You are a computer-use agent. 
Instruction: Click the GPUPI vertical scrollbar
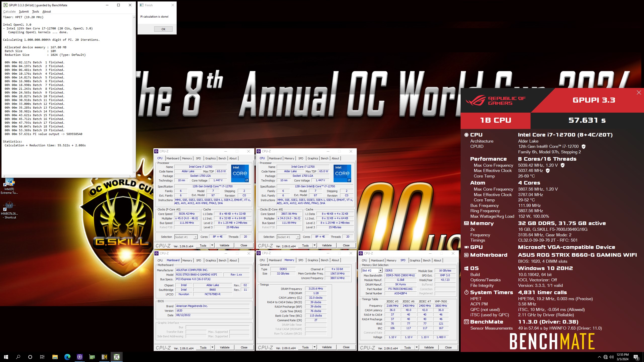pos(134,95)
